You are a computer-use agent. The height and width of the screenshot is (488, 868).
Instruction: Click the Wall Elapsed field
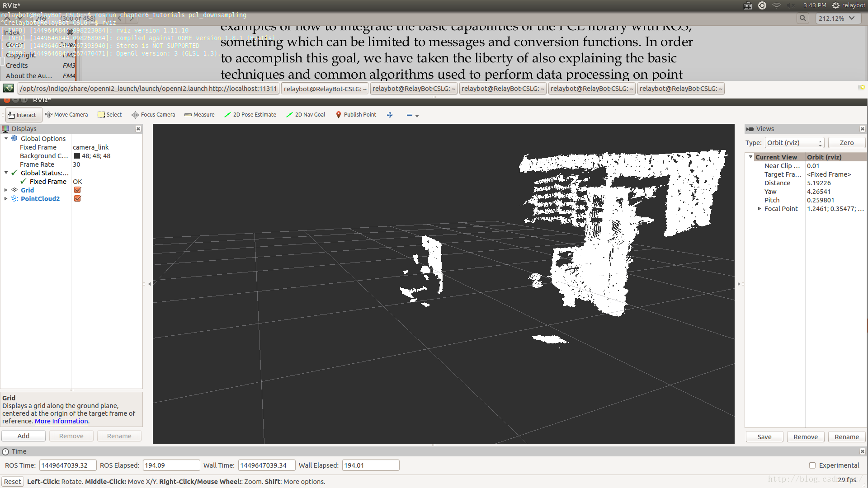[371, 465]
